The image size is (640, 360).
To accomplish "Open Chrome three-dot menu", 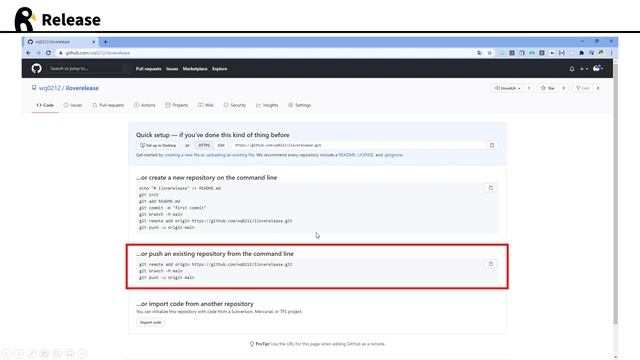I will click(611, 53).
